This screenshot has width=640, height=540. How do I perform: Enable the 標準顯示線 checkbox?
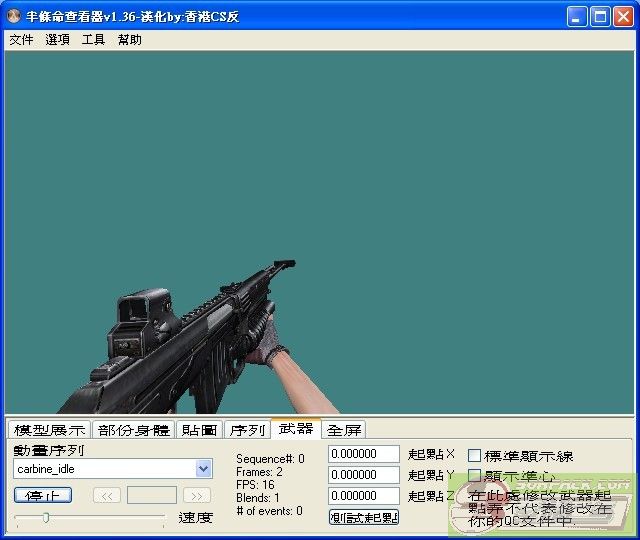point(475,456)
